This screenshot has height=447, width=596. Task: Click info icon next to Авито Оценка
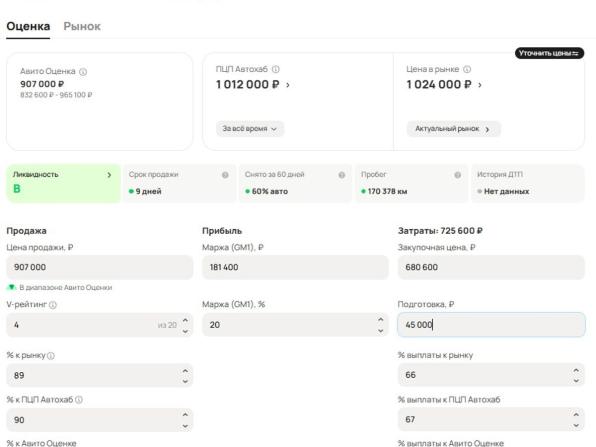pyautogui.click(x=83, y=71)
